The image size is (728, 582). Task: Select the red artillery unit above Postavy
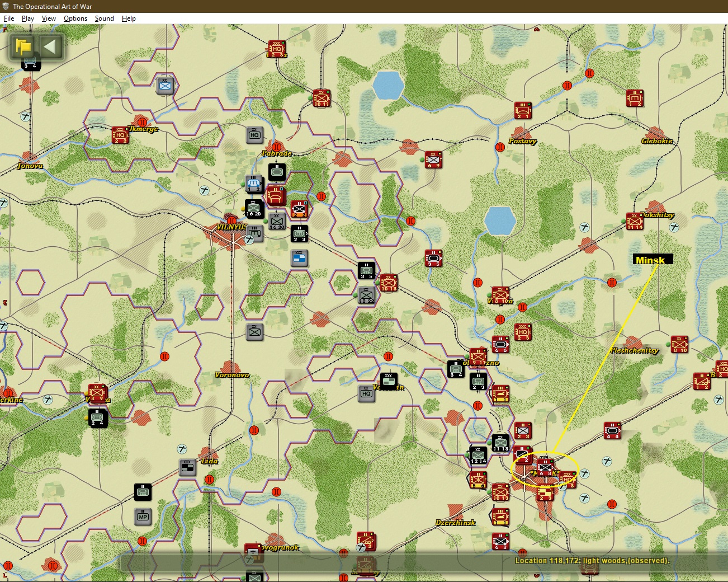(x=523, y=110)
